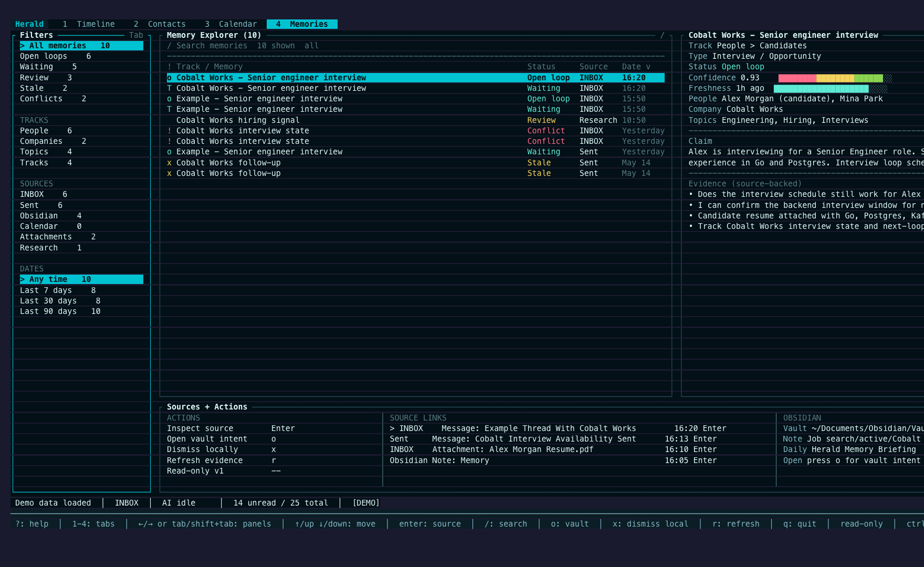924x567 pixels.
Task: Click 14 unread / 25 total status
Action: point(281,503)
